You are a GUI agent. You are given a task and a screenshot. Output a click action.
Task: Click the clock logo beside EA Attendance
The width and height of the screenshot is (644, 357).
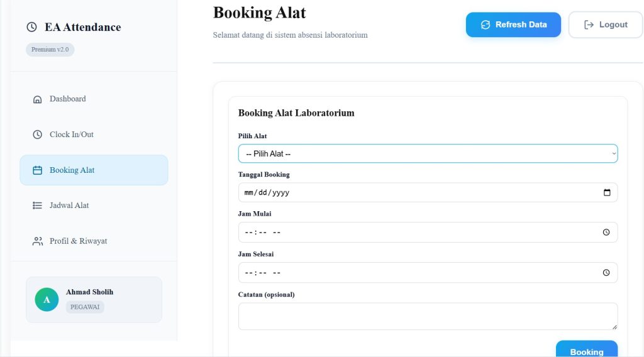31,27
